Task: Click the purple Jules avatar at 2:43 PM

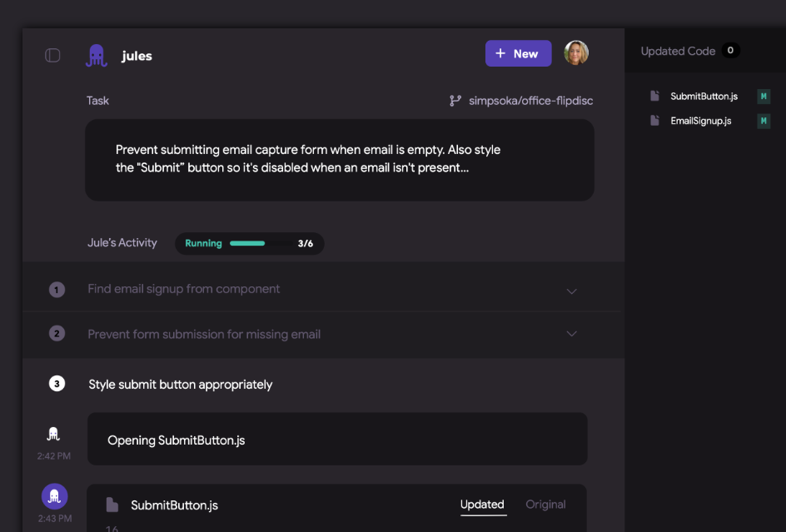Action: [x=54, y=496]
